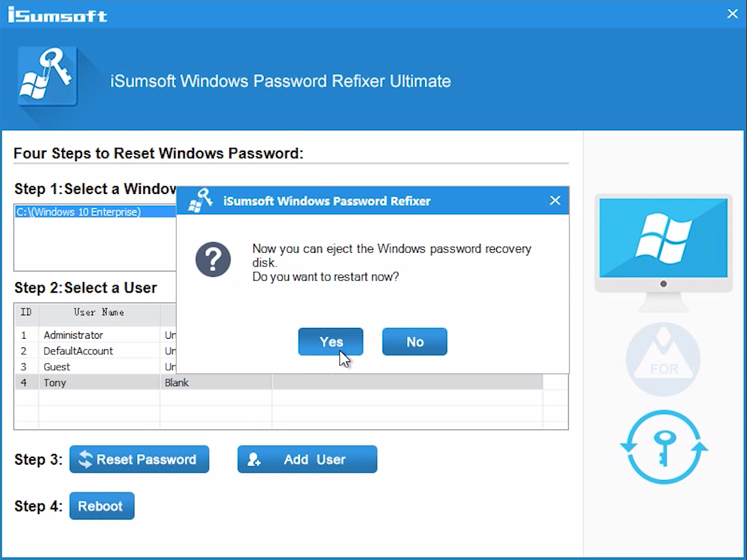
Task: Click the Reset Password arrows icon
Action: pos(85,459)
